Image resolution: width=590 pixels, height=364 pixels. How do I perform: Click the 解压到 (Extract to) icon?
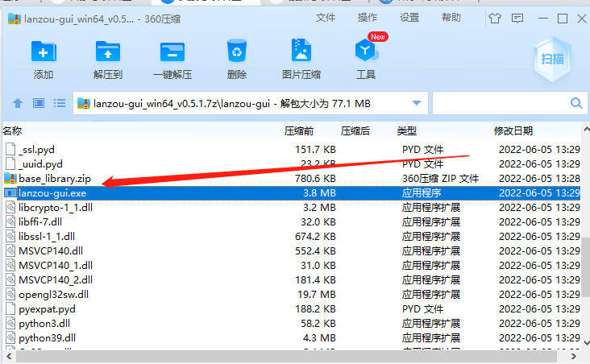[108, 52]
